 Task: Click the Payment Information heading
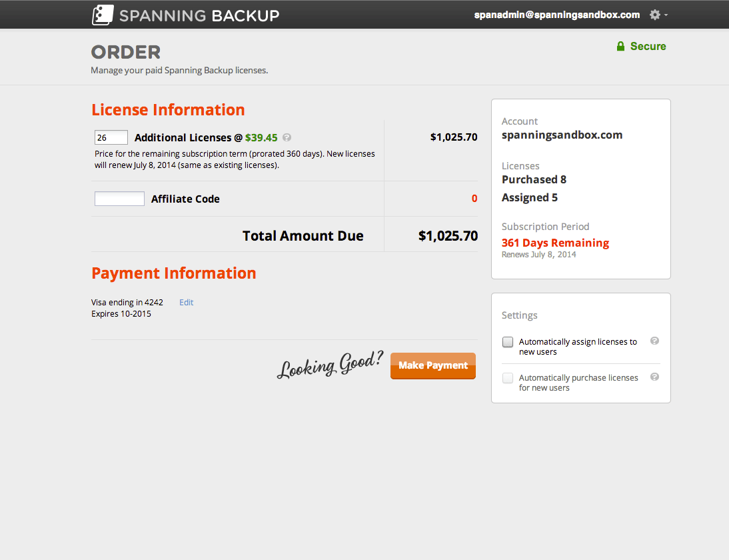pos(173,273)
